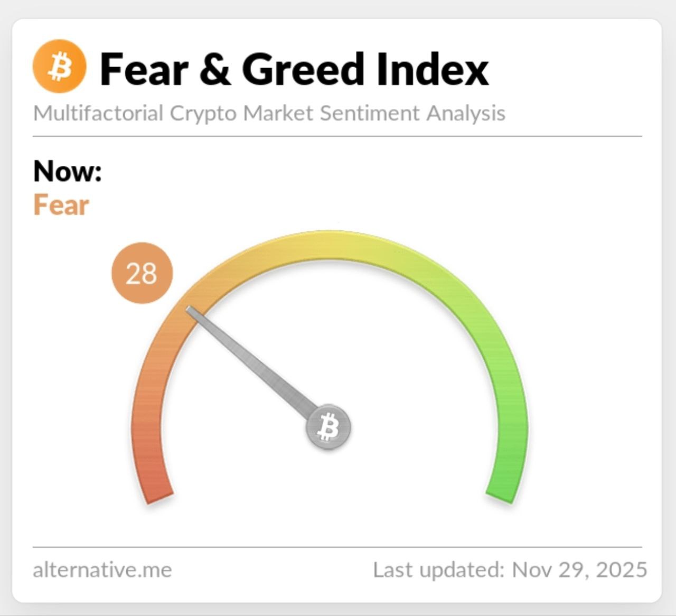Click the ampersand symbol in the title

pos(215,69)
